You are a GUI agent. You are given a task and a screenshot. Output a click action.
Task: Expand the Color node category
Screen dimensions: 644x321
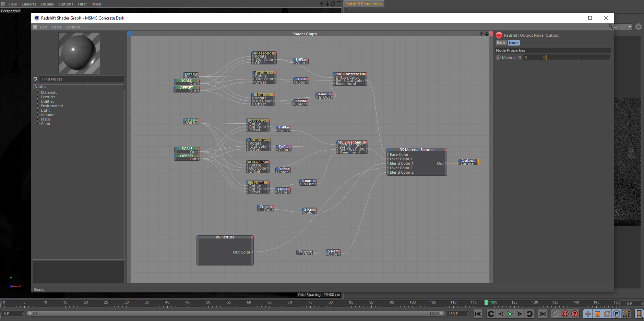[x=37, y=124]
